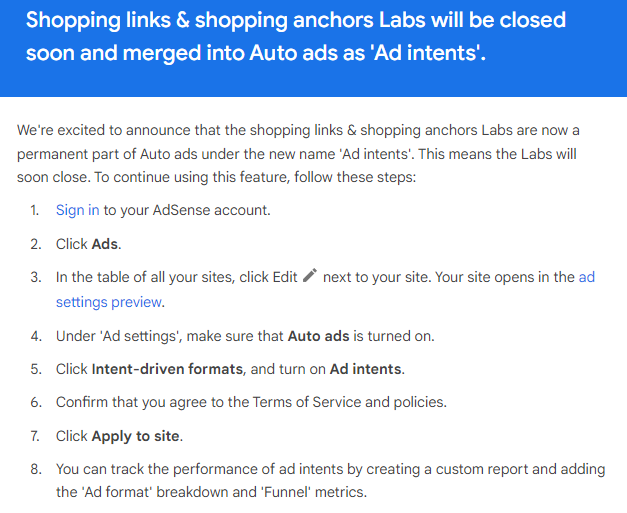The height and width of the screenshot is (513, 627).
Task: Click the intro paragraph starting 'We're excited to announce'
Action: [298, 154]
